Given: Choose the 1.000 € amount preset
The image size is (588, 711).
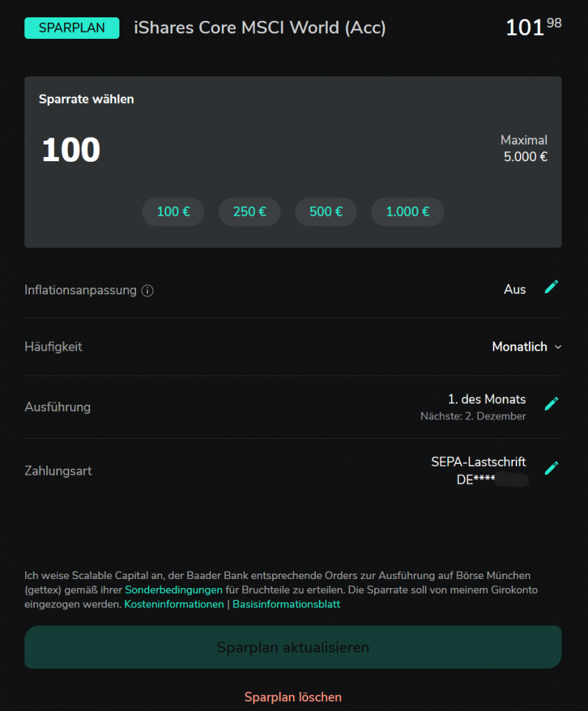Looking at the screenshot, I should point(408,212).
